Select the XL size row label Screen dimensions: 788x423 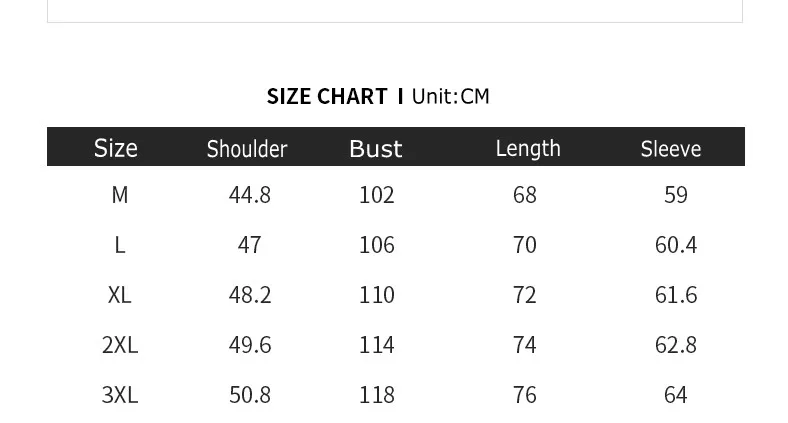point(120,295)
